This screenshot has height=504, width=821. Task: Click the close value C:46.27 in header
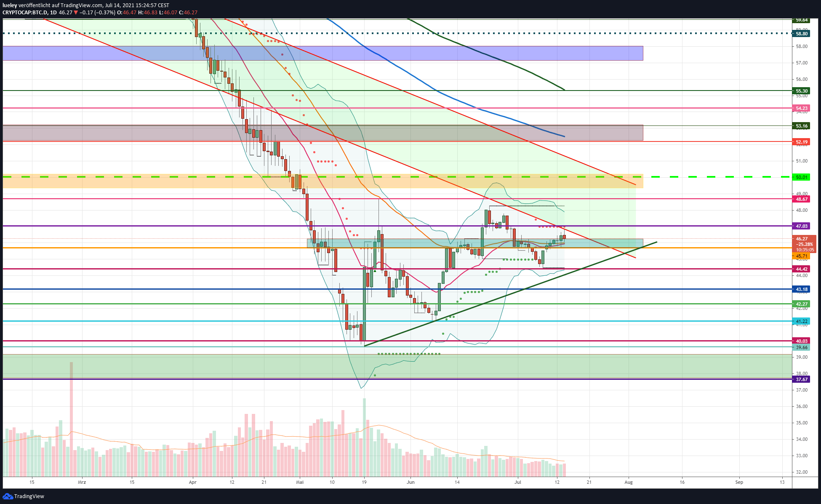(x=188, y=13)
